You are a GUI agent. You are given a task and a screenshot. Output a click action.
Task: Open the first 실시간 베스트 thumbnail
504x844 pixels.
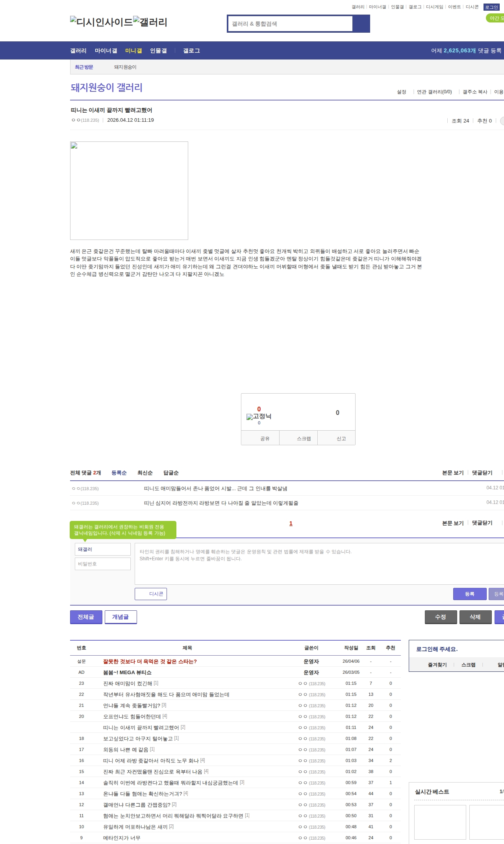pyautogui.click(x=440, y=822)
